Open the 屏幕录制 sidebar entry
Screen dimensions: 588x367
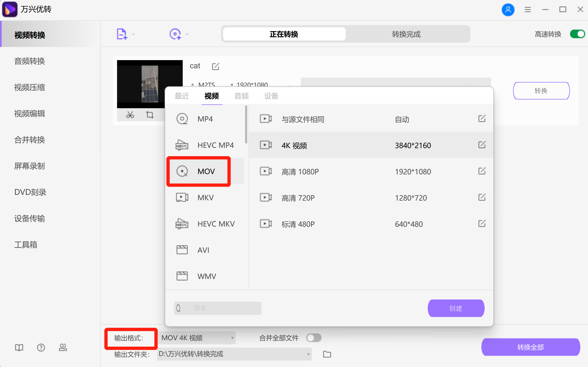click(29, 166)
